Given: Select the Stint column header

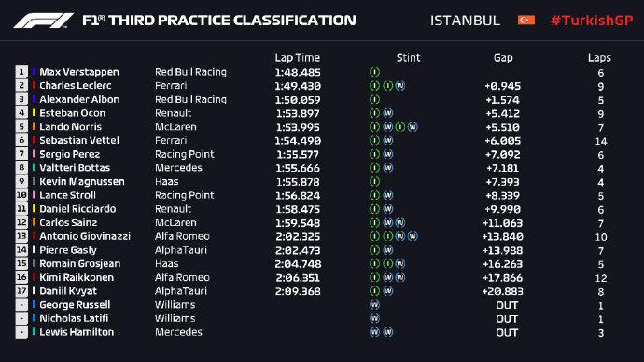Looking at the screenshot, I should click(408, 58).
